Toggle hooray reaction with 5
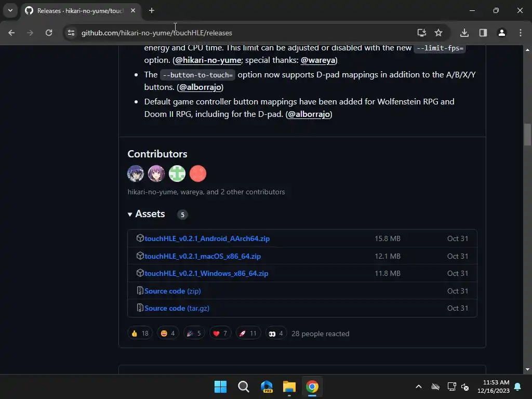Image resolution: width=532 pixels, height=399 pixels. (194, 333)
